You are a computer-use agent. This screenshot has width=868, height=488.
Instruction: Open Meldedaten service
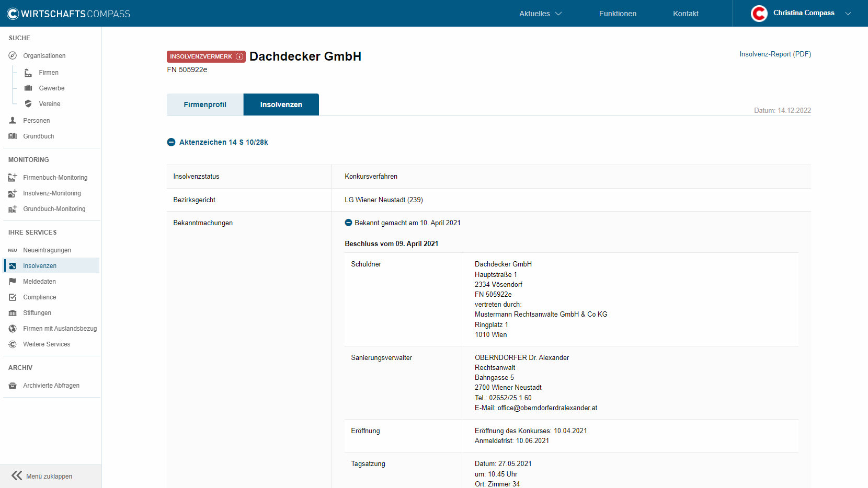(39, 282)
